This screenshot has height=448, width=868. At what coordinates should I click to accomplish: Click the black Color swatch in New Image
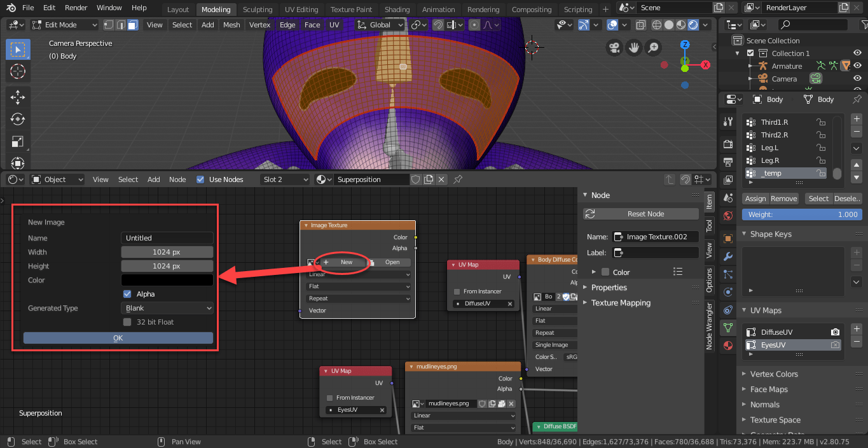(x=167, y=280)
